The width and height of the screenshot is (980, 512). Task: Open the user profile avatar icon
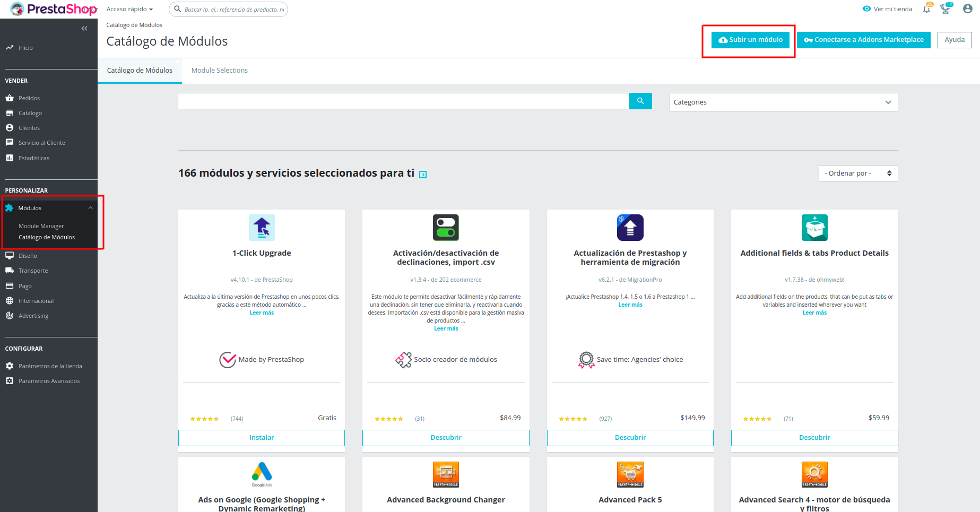point(968,9)
